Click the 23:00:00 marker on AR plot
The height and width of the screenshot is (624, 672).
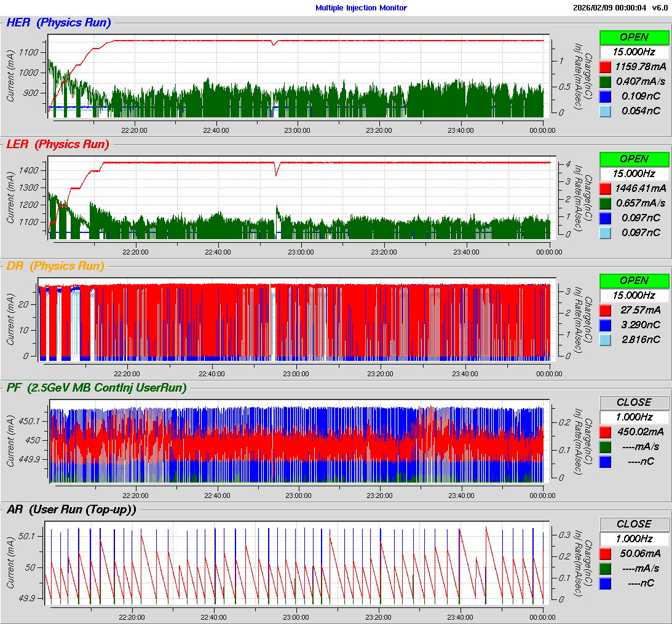click(x=296, y=617)
